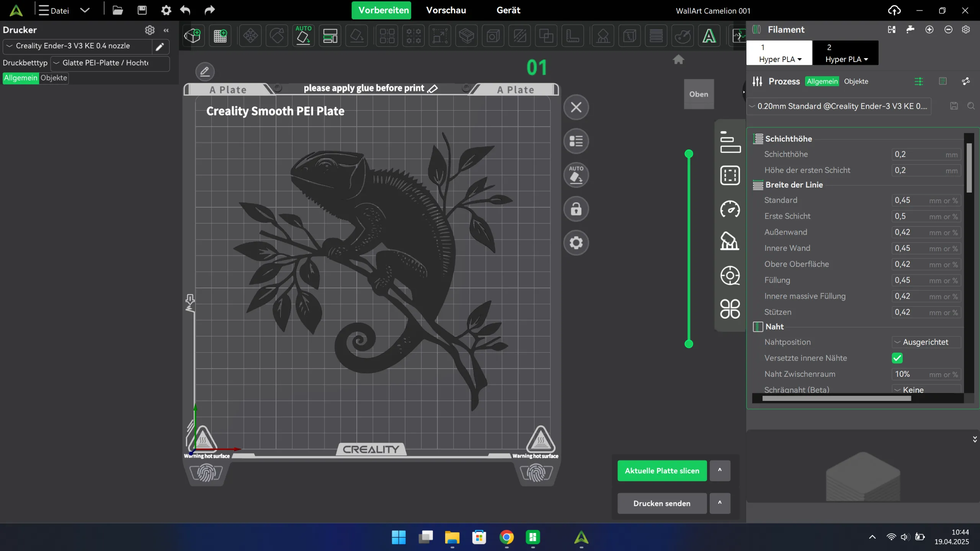Click the auto orient toolbar icon
The width and height of the screenshot is (980, 551).
[x=303, y=36]
